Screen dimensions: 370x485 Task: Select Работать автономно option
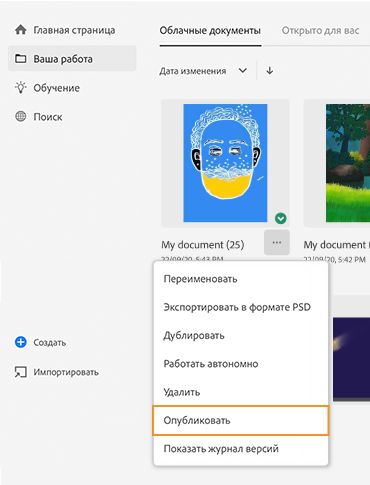tap(241, 364)
